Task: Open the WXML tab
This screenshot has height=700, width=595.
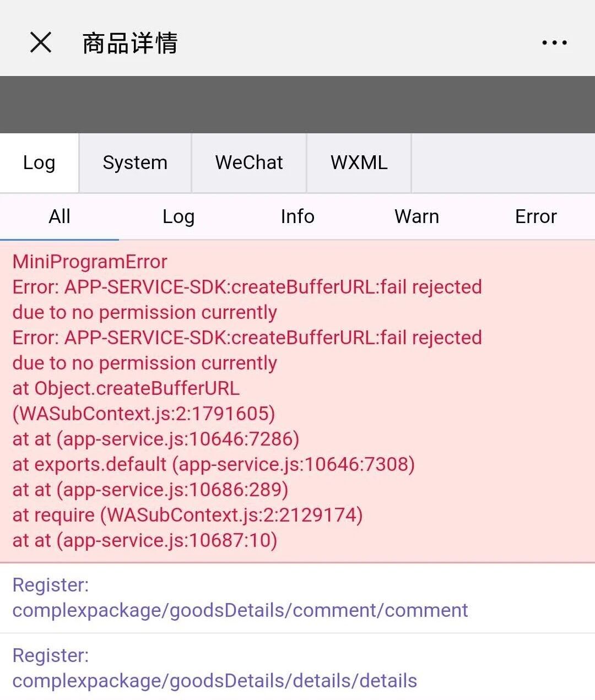Action: [x=359, y=162]
